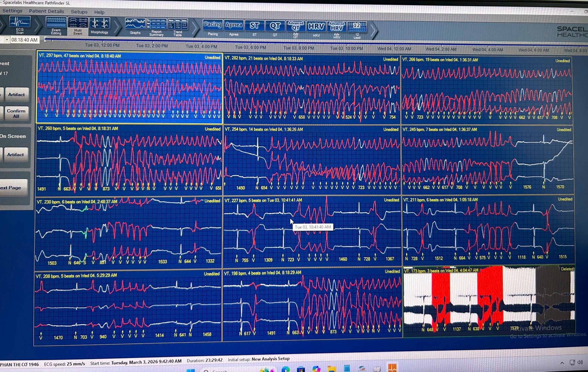Show hidden system tray icons chevron
This screenshot has height=372, width=588.
562,363
